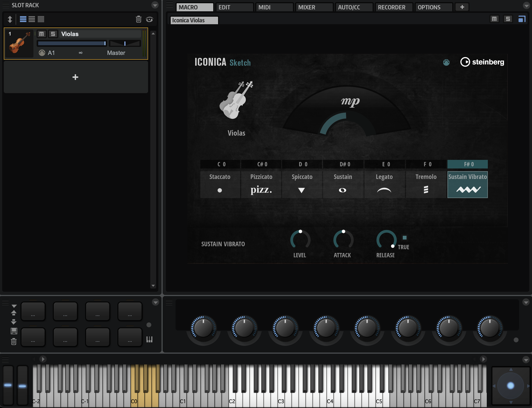Click the MIDI port icon next to A1
532x408 pixels.
(42, 53)
